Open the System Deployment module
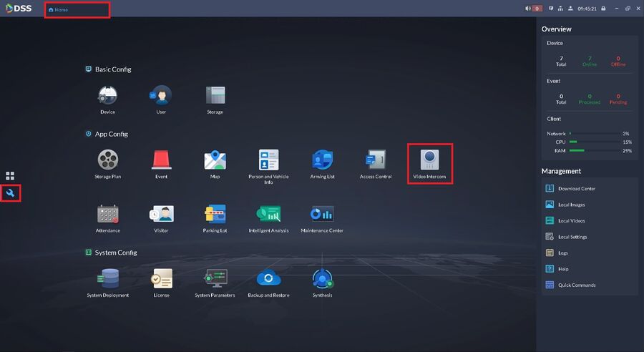The image size is (644, 352). point(107,283)
